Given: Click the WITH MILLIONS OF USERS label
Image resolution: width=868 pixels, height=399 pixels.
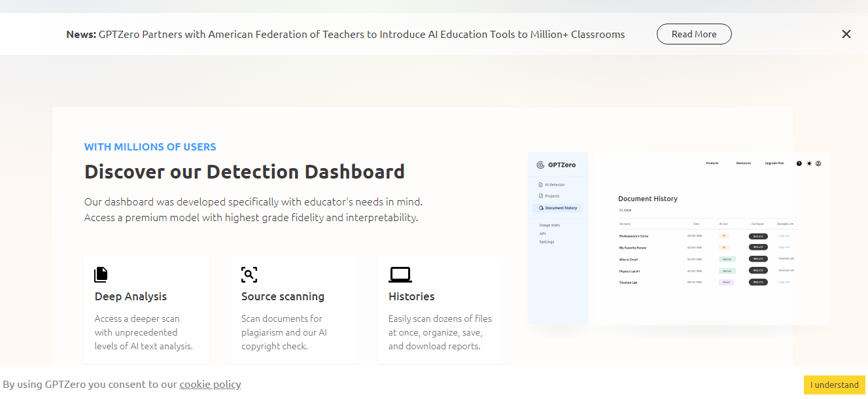Looking at the screenshot, I should pos(150,147).
